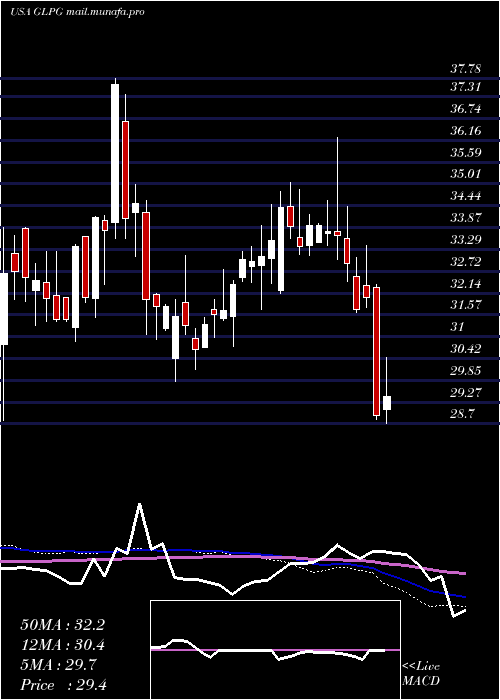The image size is (500, 700).
Task: Click the 28.7 price axis label
Action: (x=462, y=414)
